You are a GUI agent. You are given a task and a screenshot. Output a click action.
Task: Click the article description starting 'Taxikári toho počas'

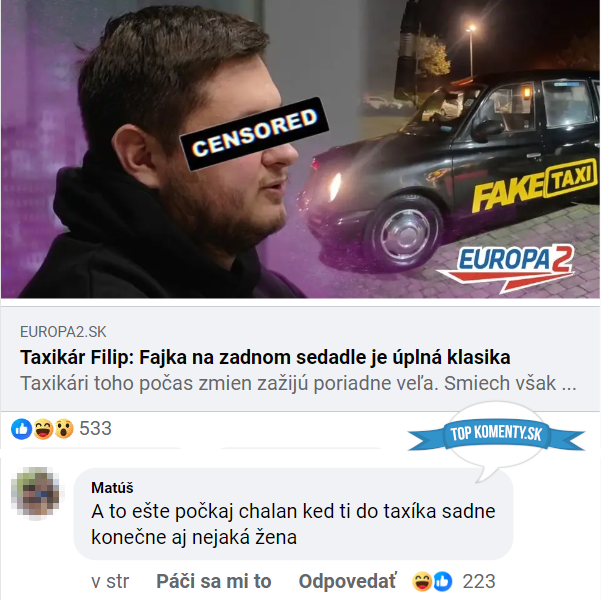298,383
